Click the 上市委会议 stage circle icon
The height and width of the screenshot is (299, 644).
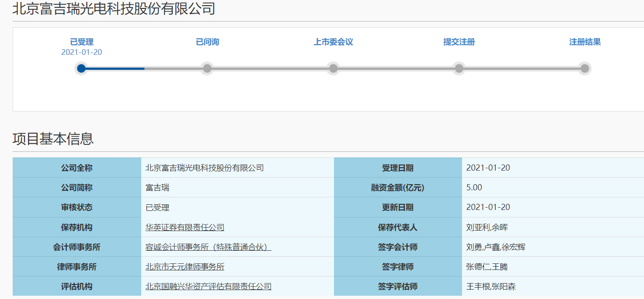click(x=333, y=68)
